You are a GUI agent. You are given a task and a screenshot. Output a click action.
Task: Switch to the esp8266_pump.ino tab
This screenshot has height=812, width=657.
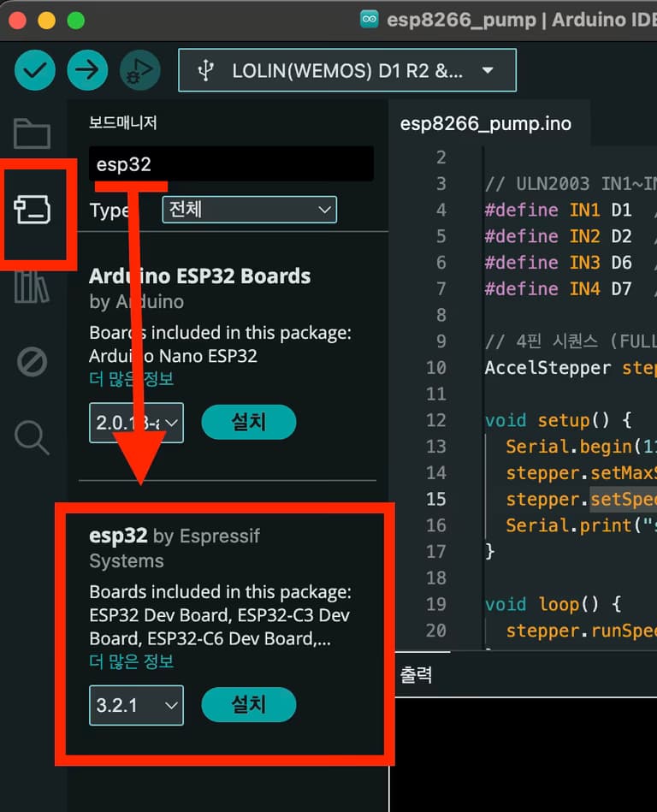point(485,124)
